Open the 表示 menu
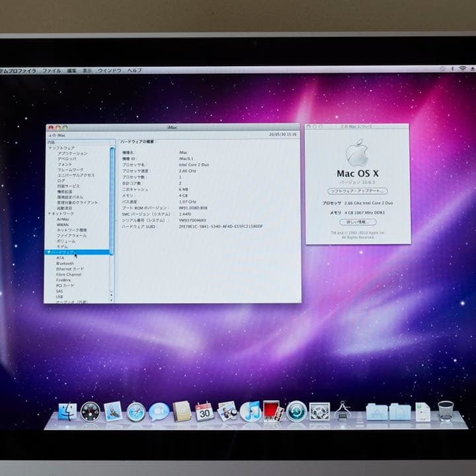This screenshot has width=476, height=476. coord(87,71)
